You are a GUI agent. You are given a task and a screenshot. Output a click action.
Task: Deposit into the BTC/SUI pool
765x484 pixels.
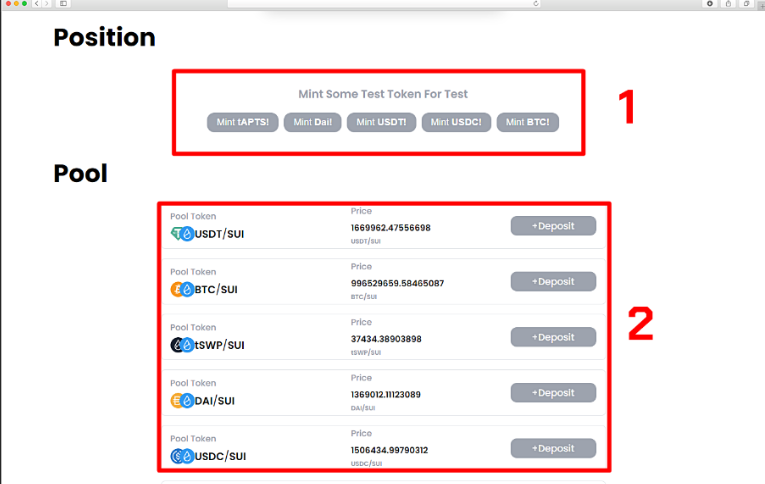tap(553, 282)
